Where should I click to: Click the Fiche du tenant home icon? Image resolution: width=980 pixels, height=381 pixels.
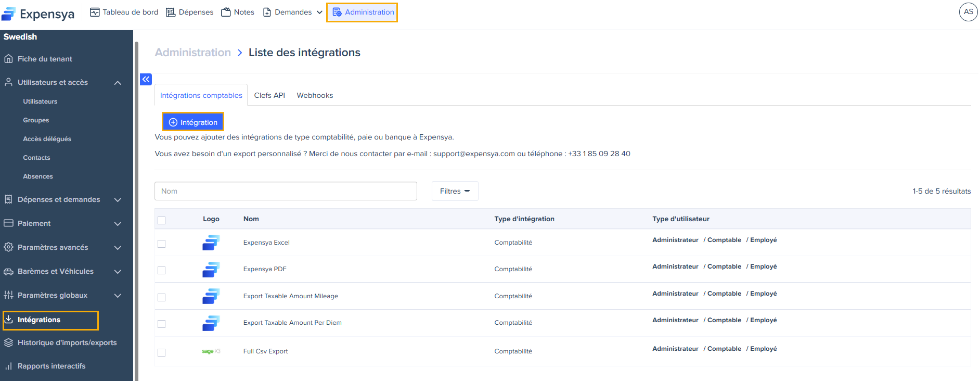8,59
